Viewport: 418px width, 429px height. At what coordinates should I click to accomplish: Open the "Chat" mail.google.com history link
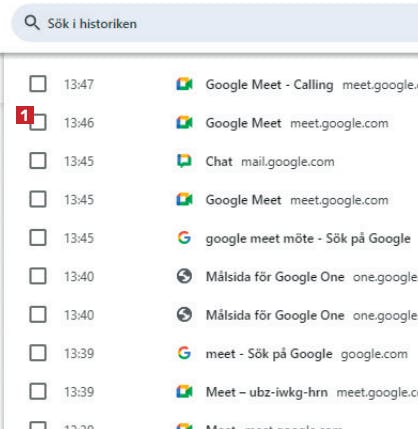(219, 161)
